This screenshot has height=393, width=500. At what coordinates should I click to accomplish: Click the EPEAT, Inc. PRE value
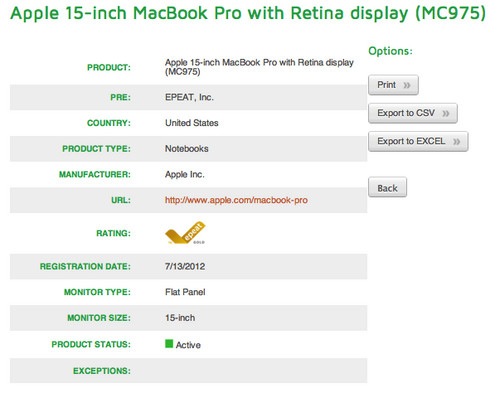[x=189, y=97]
